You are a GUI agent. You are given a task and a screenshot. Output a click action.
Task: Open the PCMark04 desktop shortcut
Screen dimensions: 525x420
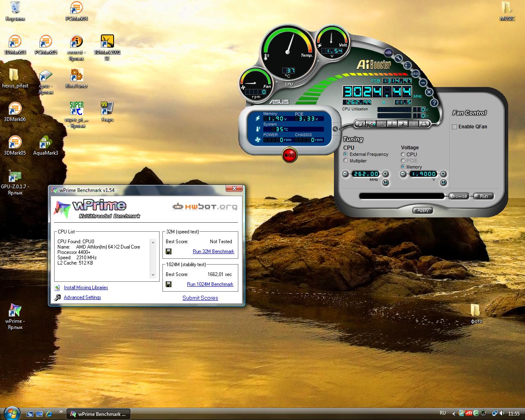pos(76,11)
